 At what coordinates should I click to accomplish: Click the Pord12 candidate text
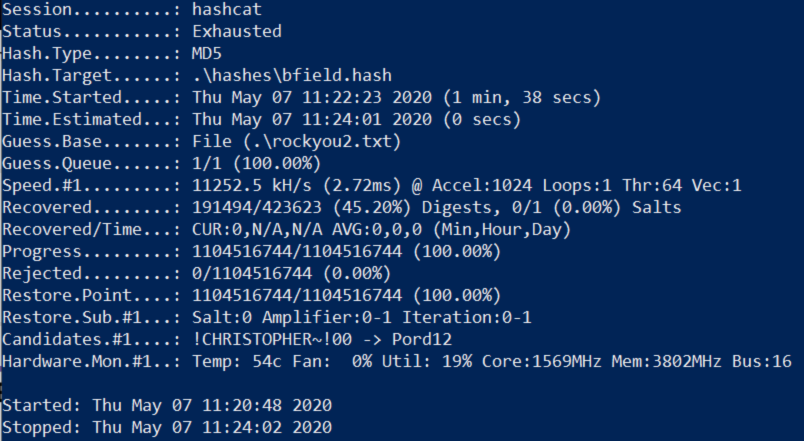coord(421,339)
